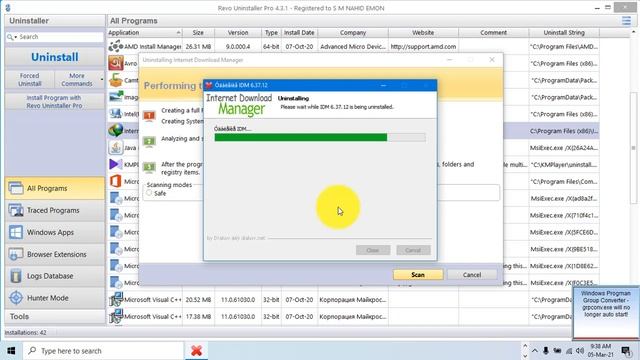Sort by the Size column header
Image resolution: width=640 pixels, height=360 pixels.
(x=198, y=33)
